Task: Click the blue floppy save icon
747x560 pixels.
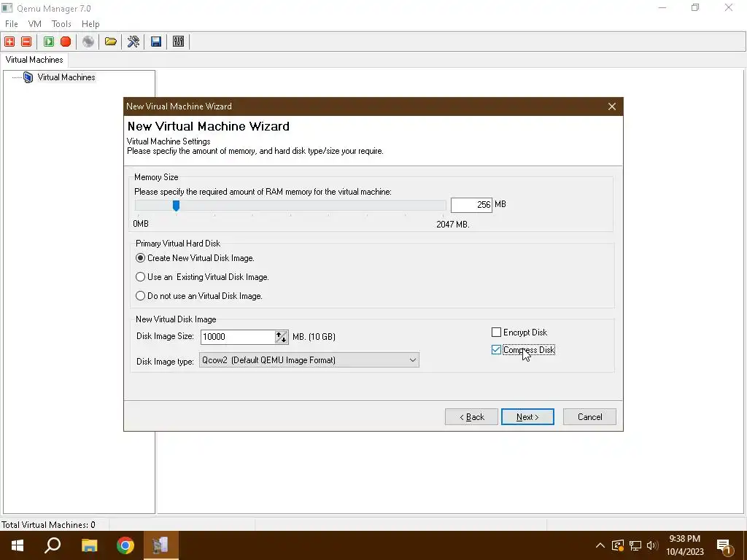Action: [156, 42]
